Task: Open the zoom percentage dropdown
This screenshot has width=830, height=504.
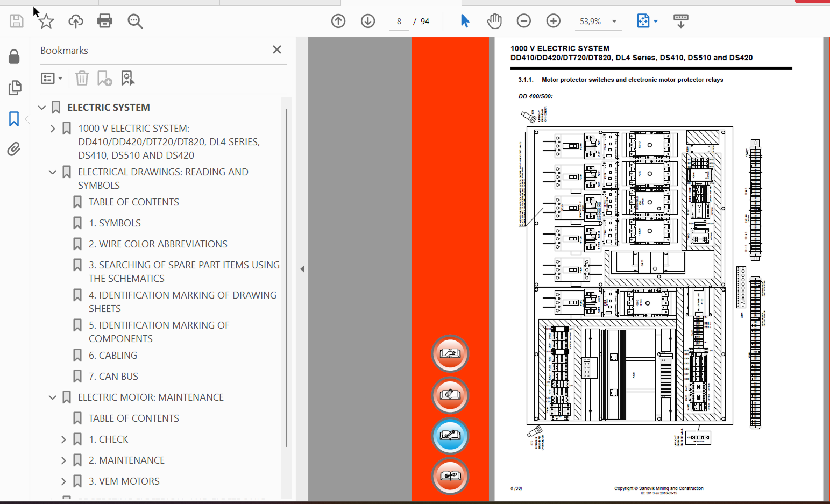Action: [x=614, y=22]
